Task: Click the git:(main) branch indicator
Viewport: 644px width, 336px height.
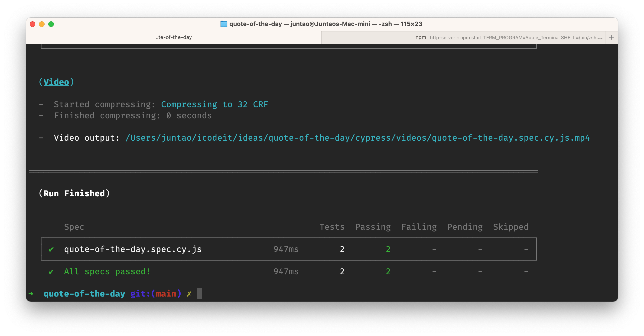Action: [156, 294]
